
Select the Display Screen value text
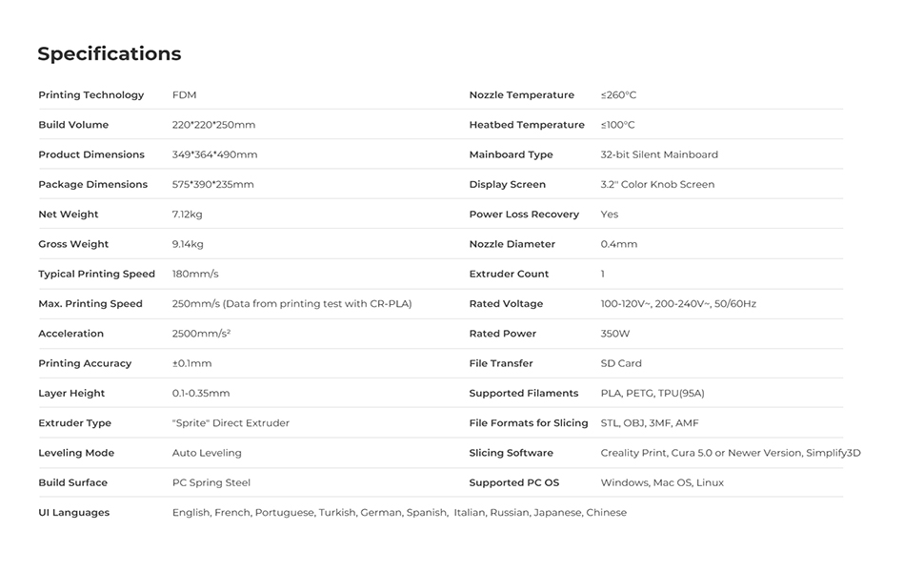(657, 185)
